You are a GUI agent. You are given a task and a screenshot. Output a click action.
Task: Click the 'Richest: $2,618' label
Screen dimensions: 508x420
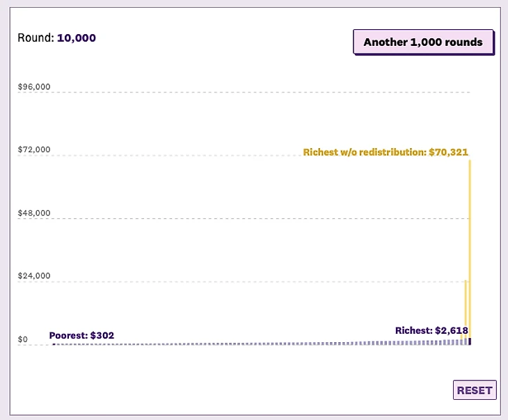point(431,330)
